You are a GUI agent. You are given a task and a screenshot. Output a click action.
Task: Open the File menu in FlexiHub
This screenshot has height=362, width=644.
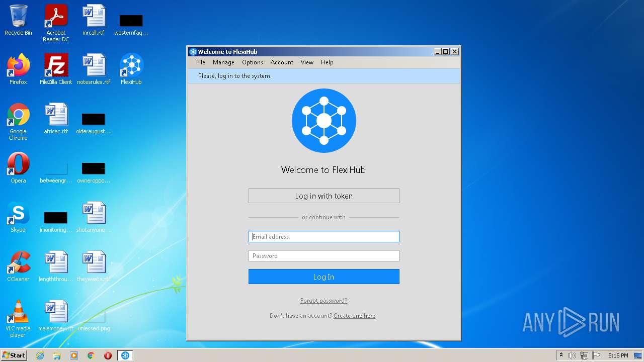(x=201, y=62)
